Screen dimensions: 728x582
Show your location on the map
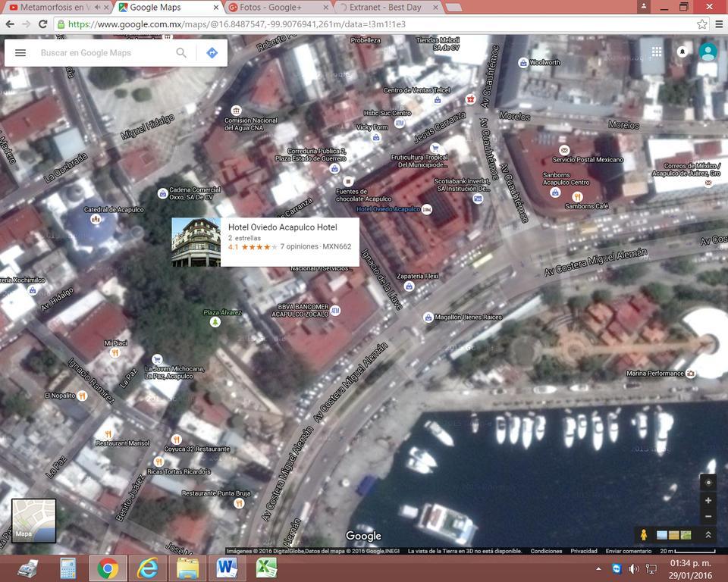click(x=708, y=483)
